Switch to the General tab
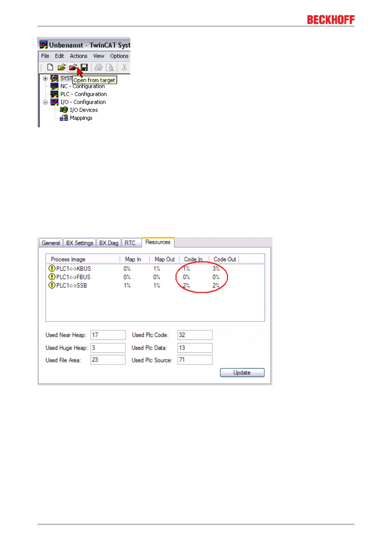This screenshot has height=554, width=392. tap(51, 243)
